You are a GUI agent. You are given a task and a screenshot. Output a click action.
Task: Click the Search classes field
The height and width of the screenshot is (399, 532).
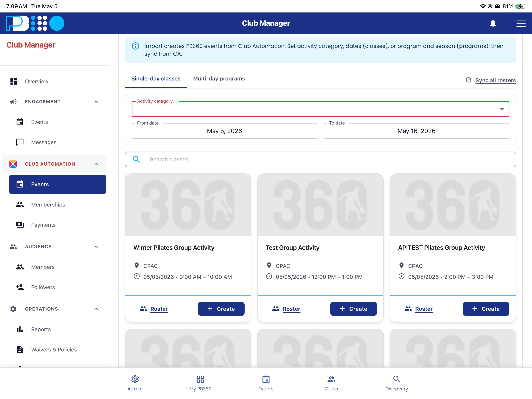click(320, 159)
